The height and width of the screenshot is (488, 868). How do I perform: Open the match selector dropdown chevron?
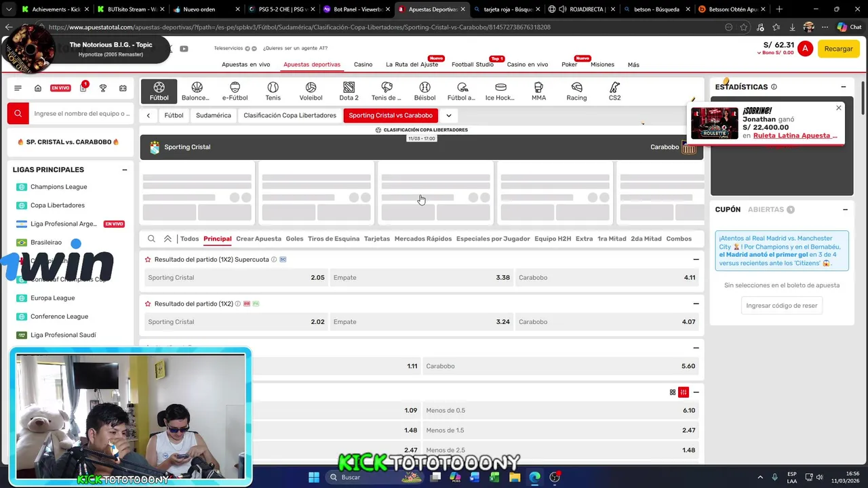point(448,115)
